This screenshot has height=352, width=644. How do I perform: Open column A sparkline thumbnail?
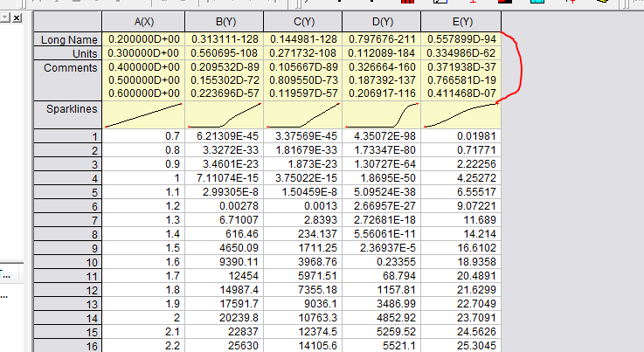pos(143,115)
